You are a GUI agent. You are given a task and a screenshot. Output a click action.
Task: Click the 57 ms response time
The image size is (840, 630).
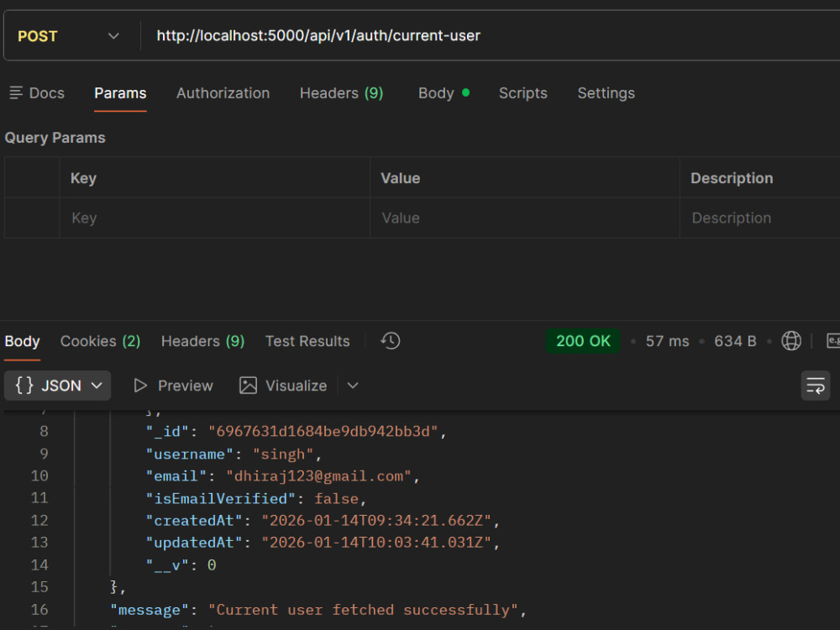coord(667,341)
